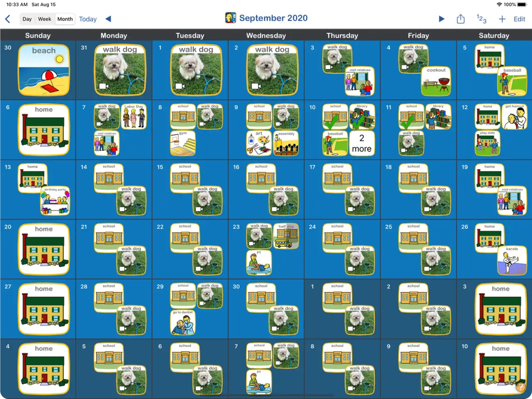Switch to Week view

click(x=45, y=19)
